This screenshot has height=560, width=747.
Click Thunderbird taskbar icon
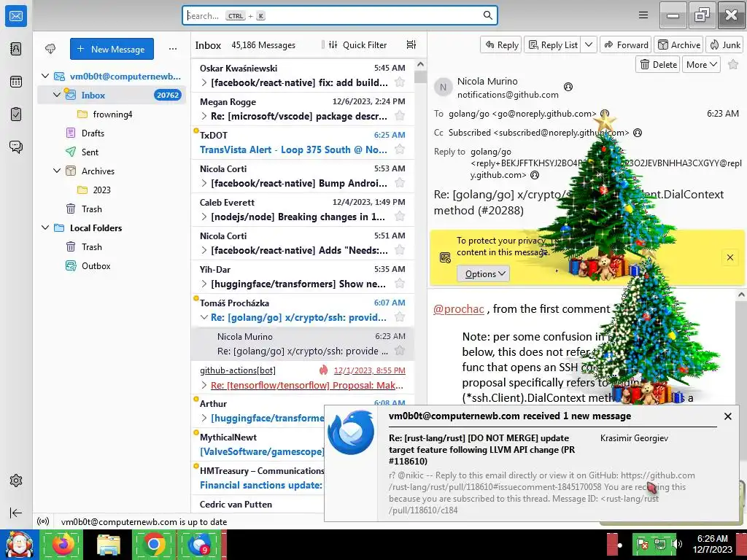point(199,544)
